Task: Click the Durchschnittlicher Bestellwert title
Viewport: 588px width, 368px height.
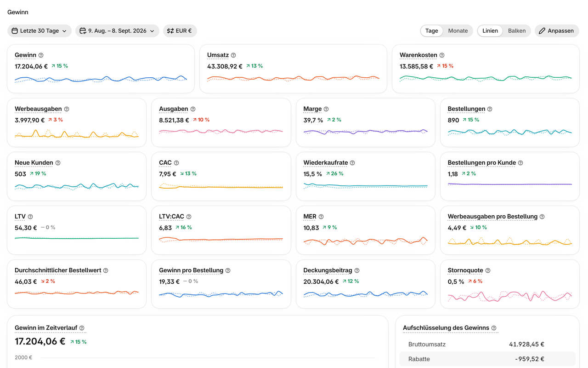Action: click(x=58, y=270)
